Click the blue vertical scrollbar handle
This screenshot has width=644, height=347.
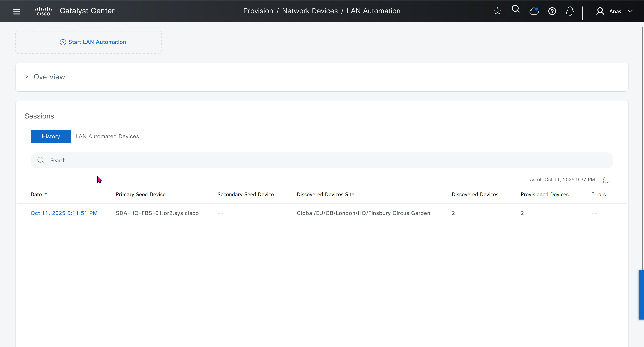click(641, 295)
